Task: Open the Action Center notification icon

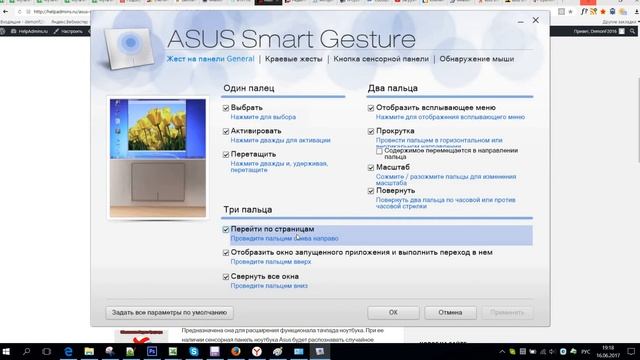Action: [631, 351]
